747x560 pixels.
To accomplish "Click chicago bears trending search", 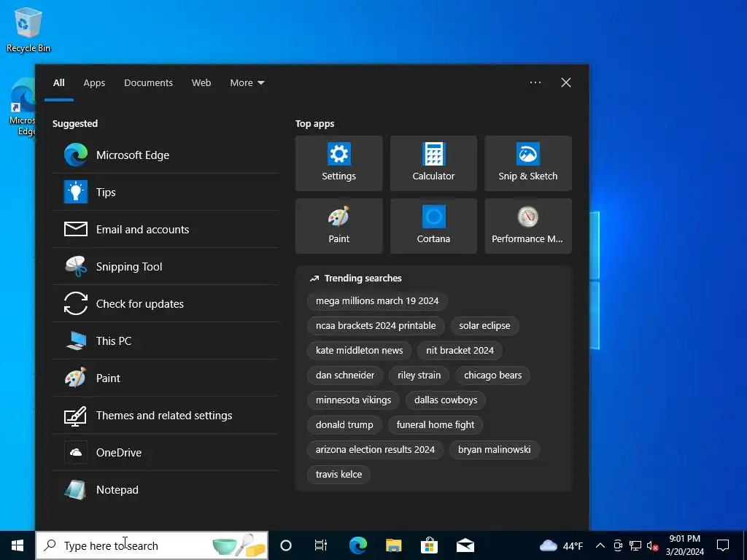I will tap(492, 376).
